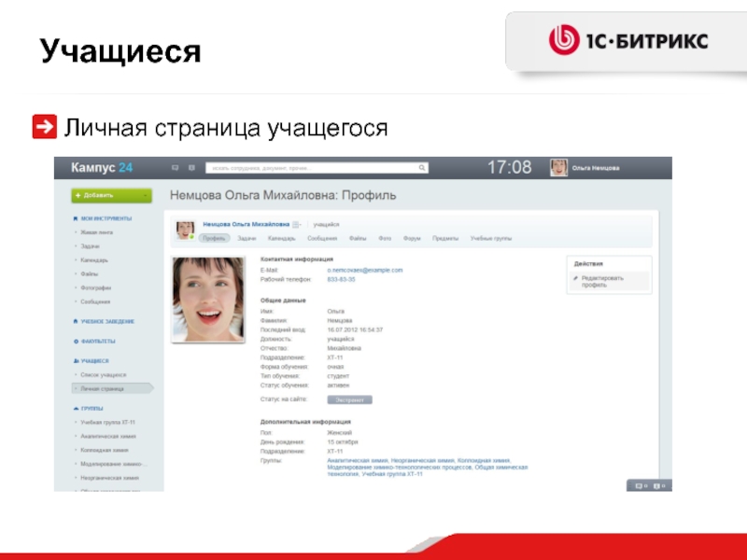This screenshot has height=560, width=747.
Task: Click Ольга Немцова user name in header
Action: [x=596, y=168]
